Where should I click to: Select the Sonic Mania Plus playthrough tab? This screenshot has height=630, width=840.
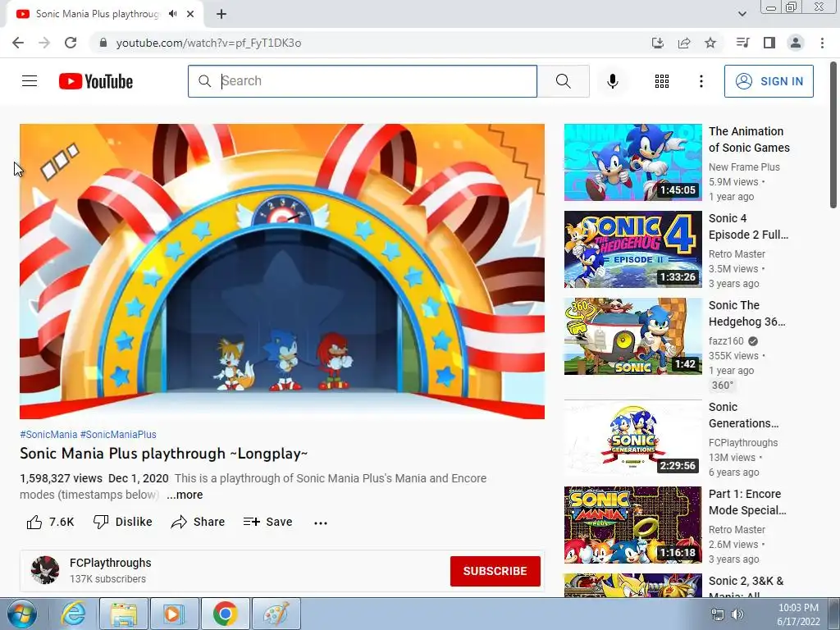pyautogui.click(x=98, y=14)
